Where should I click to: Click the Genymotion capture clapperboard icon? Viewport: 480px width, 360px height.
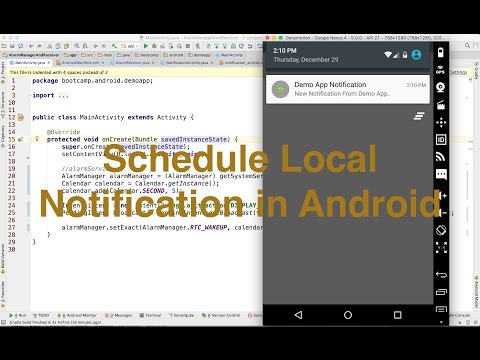pyautogui.click(x=441, y=105)
